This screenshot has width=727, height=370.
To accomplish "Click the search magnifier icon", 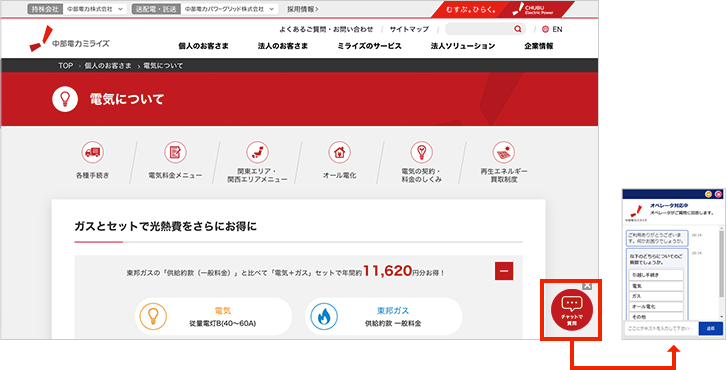I will point(517,29).
